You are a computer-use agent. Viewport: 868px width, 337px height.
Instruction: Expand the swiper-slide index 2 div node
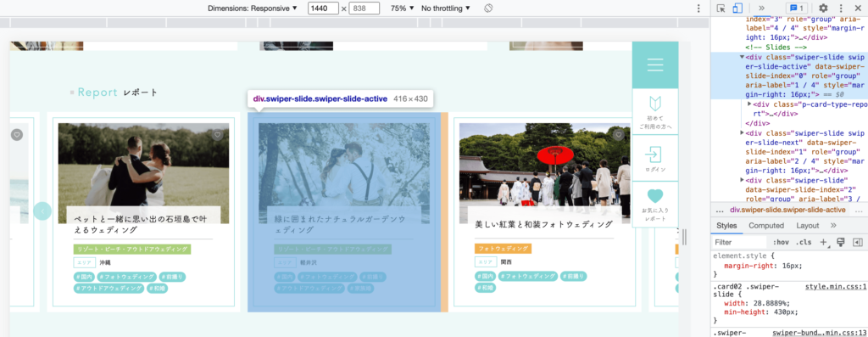coord(743,180)
